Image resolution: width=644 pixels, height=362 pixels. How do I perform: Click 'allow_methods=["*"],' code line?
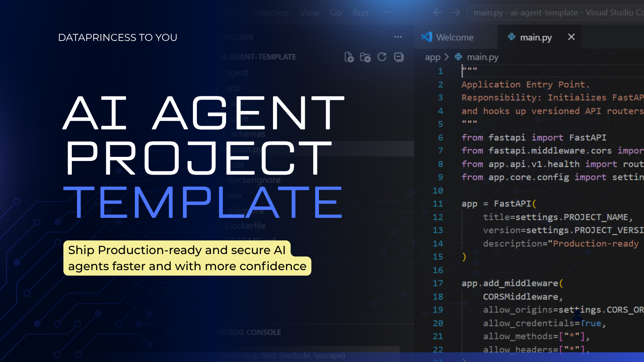(536, 336)
